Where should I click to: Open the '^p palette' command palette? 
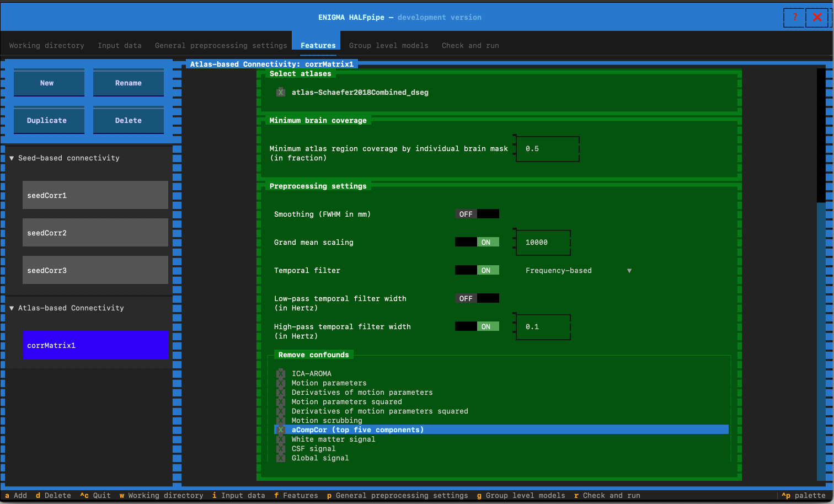(804, 496)
